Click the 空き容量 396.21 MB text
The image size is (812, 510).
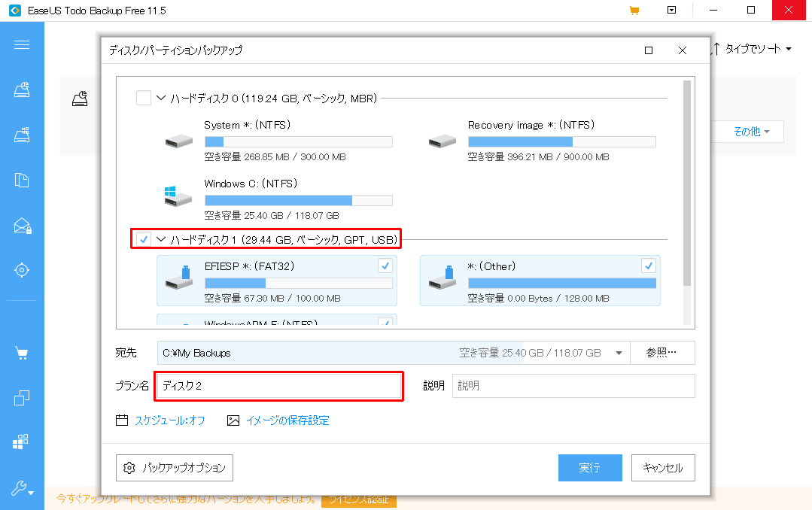[x=539, y=157]
